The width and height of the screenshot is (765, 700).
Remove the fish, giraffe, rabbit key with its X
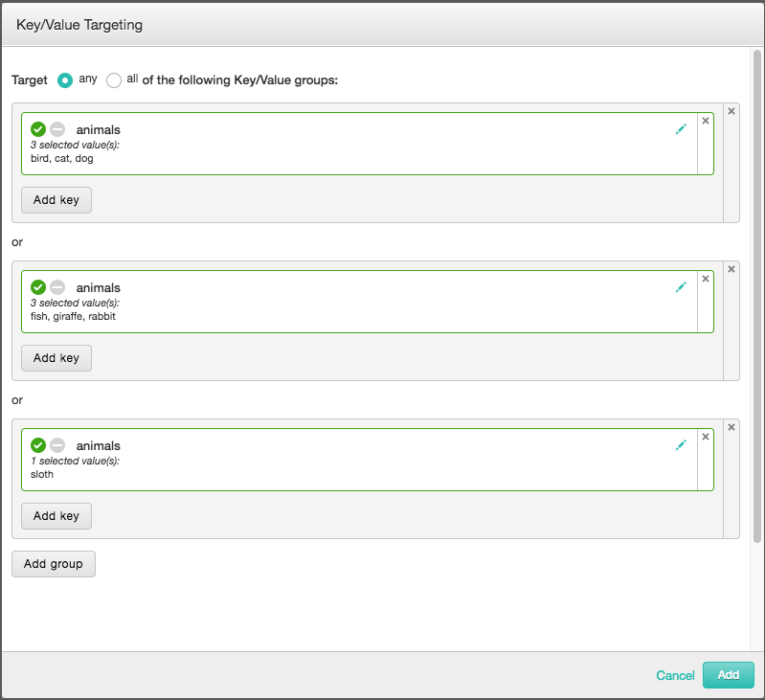(x=706, y=279)
